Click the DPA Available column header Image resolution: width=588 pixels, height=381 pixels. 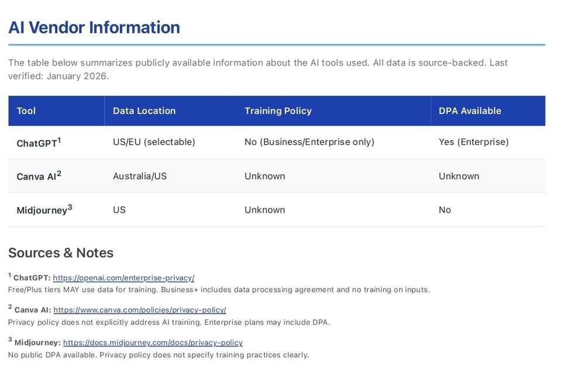470,111
